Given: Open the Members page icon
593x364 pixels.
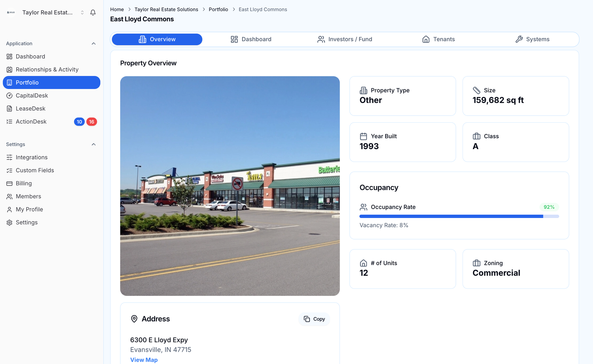Looking at the screenshot, I should click(10, 196).
